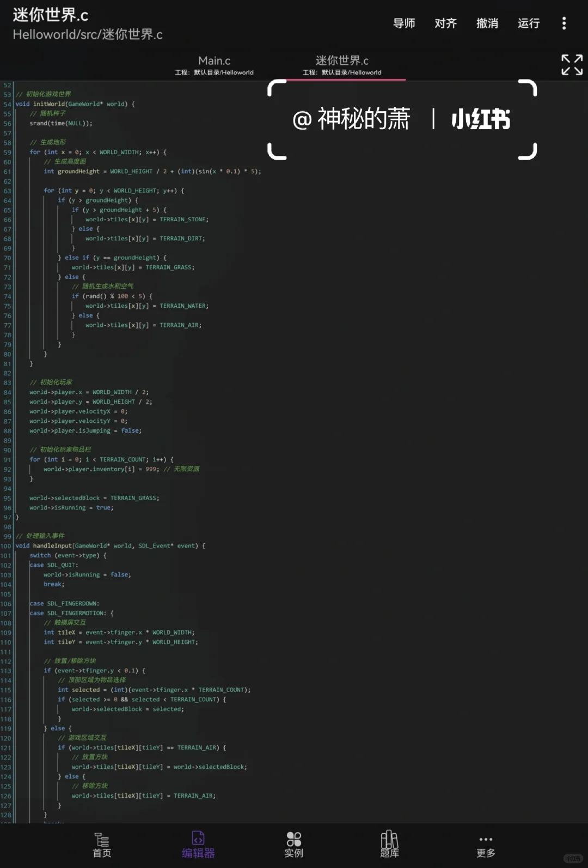This screenshot has height=868, width=588.
Task: Click the line 'world->player.velocityY = 0;'
Action: [78, 421]
